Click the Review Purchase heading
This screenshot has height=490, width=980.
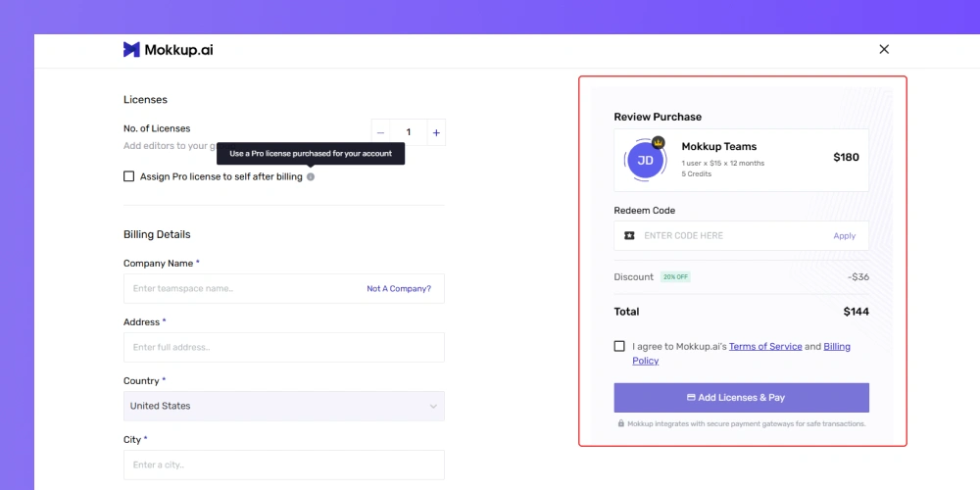click(x=658, y=117)
